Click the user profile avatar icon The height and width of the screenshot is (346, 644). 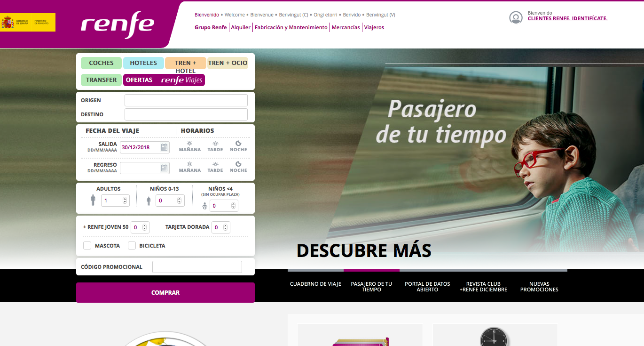(516, 18)
